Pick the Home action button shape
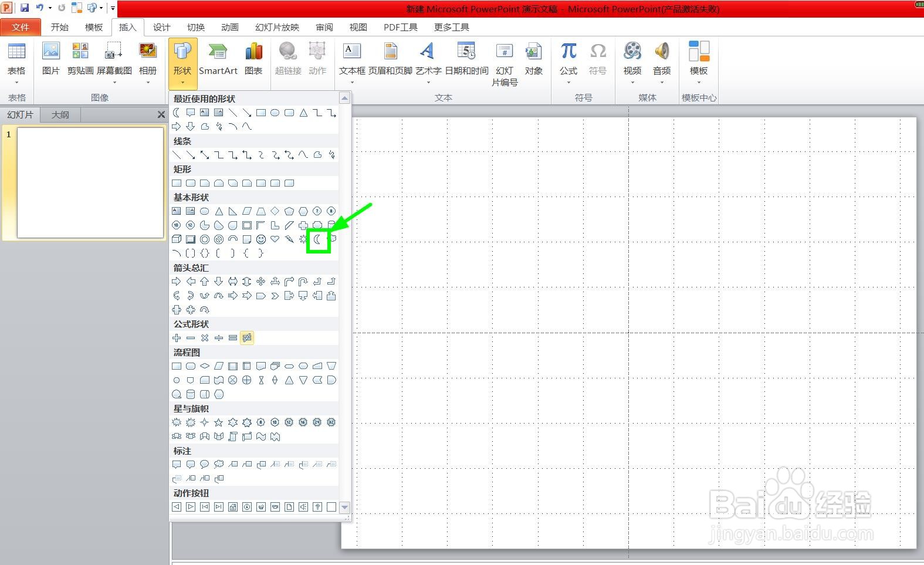Viewport: 924px width, 565px height. tap(233, 507)
